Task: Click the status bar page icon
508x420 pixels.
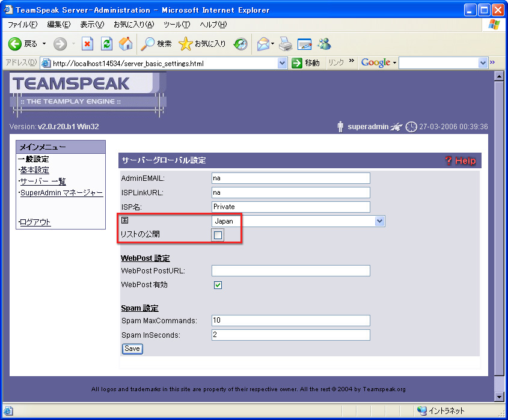Action: 8,410
